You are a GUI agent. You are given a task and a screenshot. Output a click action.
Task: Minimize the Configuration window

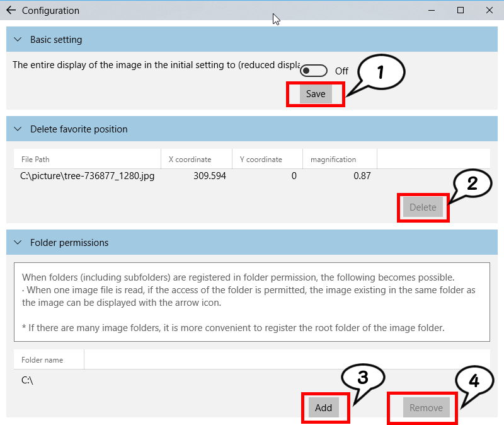click(432, 11)
